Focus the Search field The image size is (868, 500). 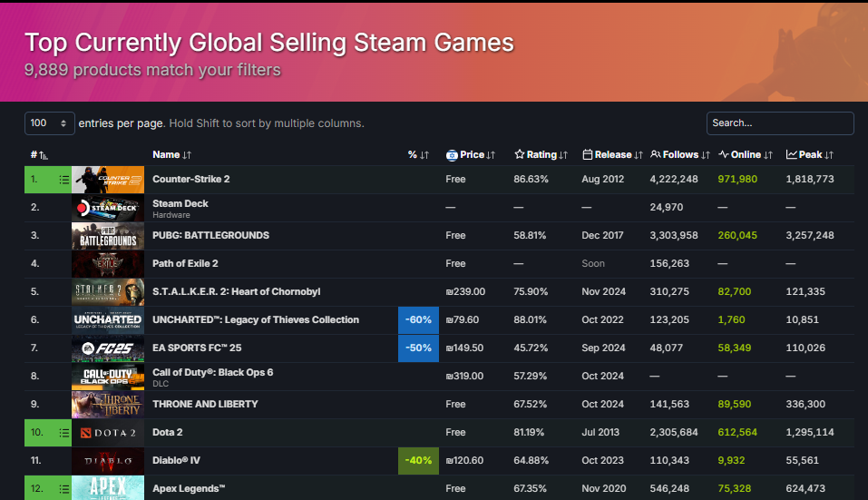tap(780, 123)
